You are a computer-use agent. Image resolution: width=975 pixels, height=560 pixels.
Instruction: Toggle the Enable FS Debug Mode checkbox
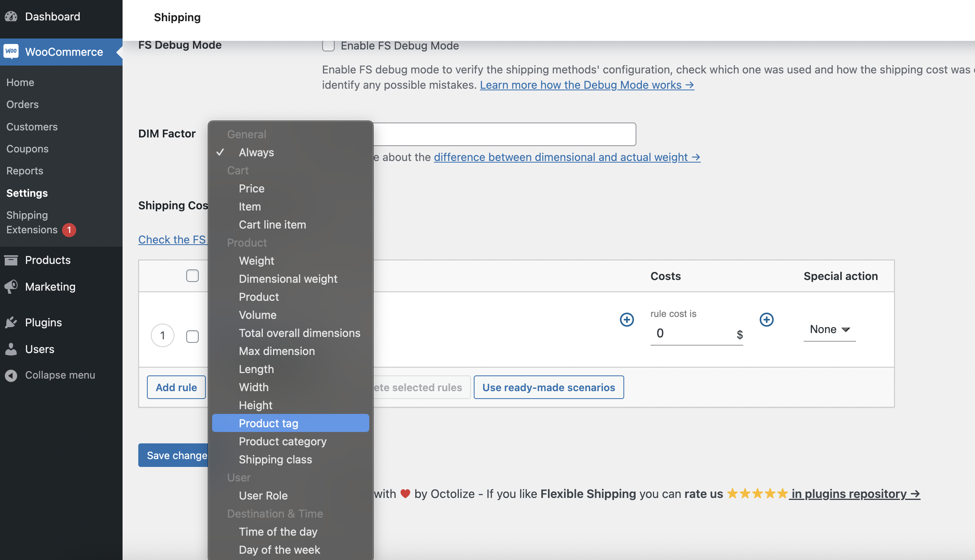[x=328, y=45]
